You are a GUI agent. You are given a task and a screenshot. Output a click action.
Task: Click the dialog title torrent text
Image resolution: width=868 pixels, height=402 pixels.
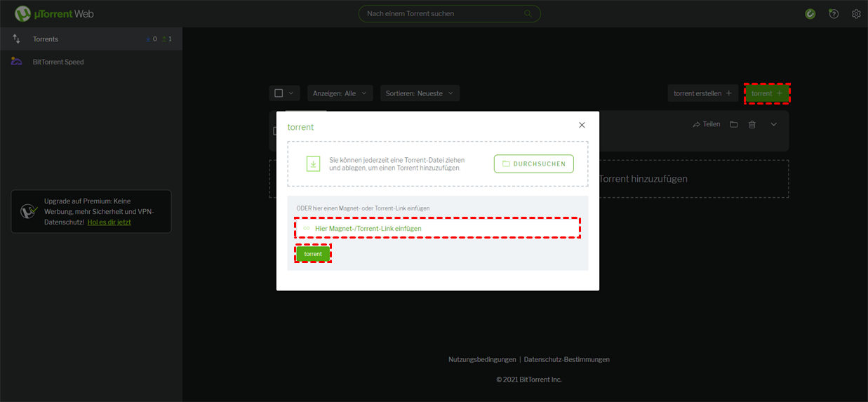coord(300,127)
